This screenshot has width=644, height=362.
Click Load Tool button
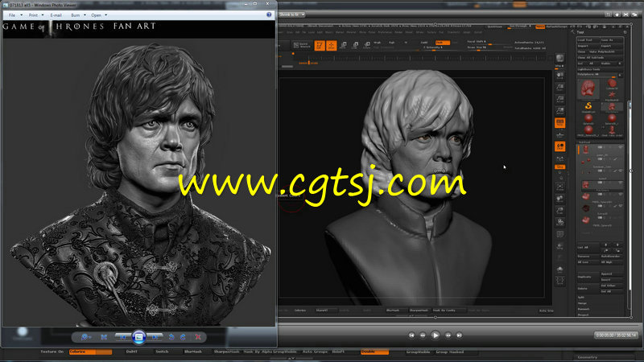click(x=588, y=39)
